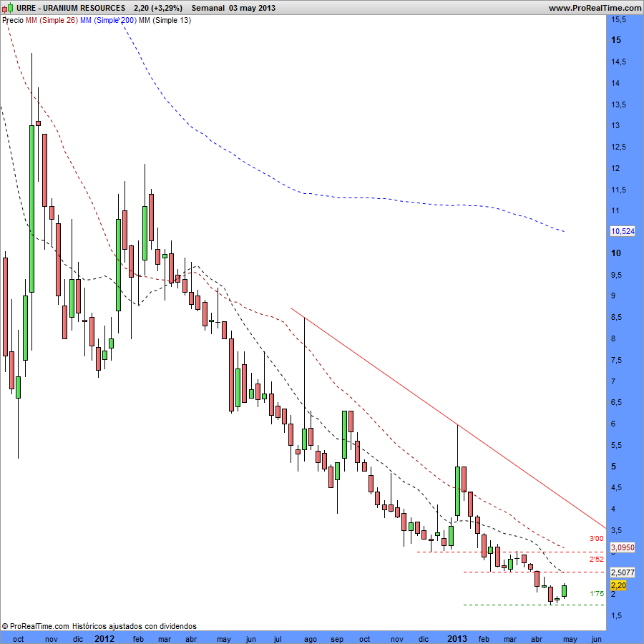Click the Semanal 03 may 2013 label
This screenshot has width=644, height=644.
pyautogui.click(x=233, y=8)
